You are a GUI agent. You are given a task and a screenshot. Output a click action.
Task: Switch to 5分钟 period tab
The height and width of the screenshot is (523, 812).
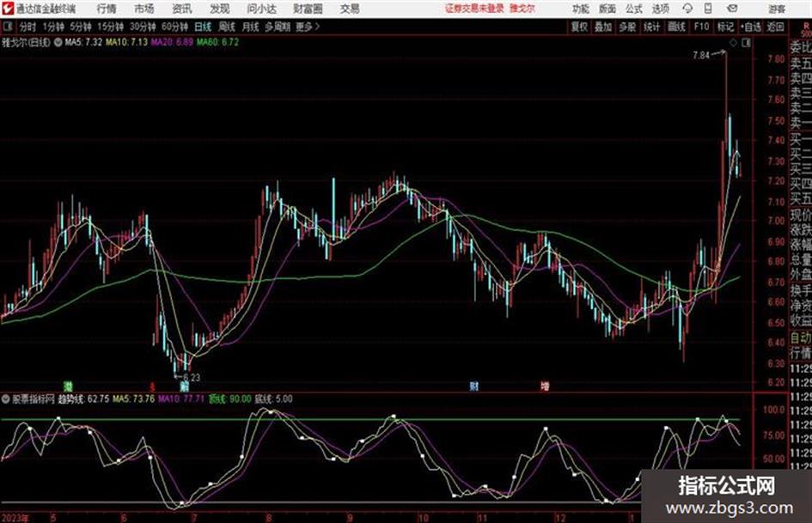coord(80,27)
